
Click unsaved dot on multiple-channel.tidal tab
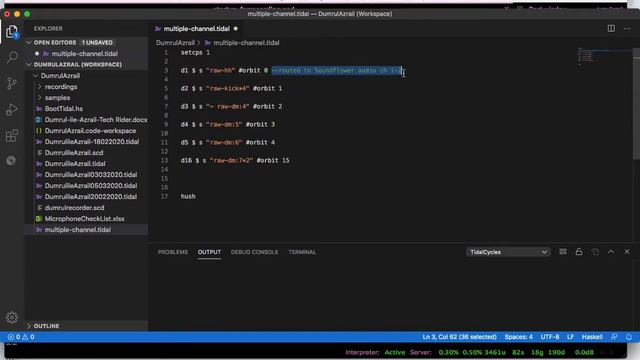point(236,29)
